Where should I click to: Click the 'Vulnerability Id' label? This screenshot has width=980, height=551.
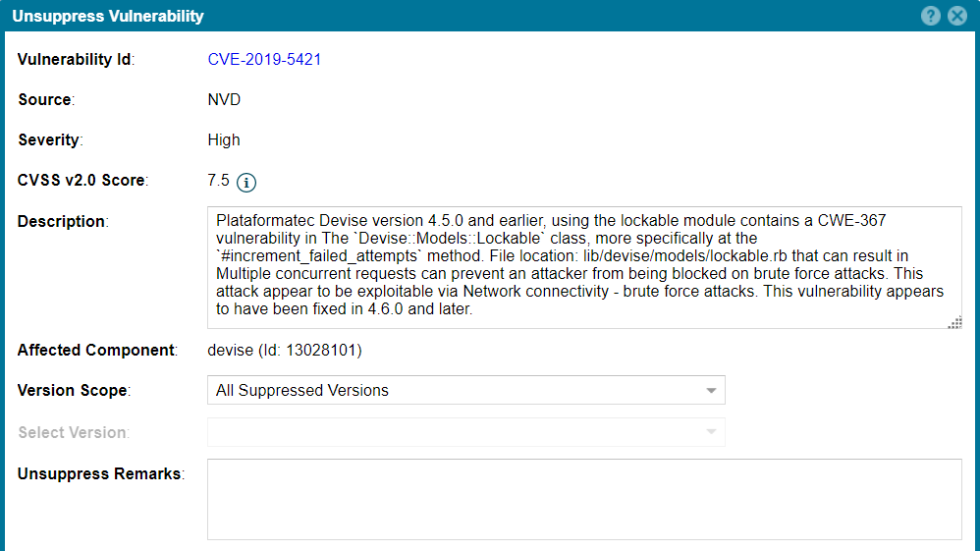click(76, 59)
